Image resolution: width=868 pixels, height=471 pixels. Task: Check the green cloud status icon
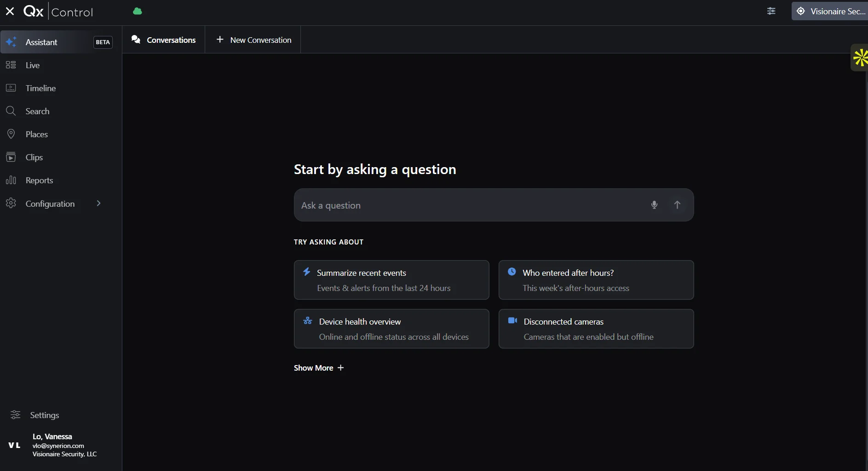click(138, 12)
